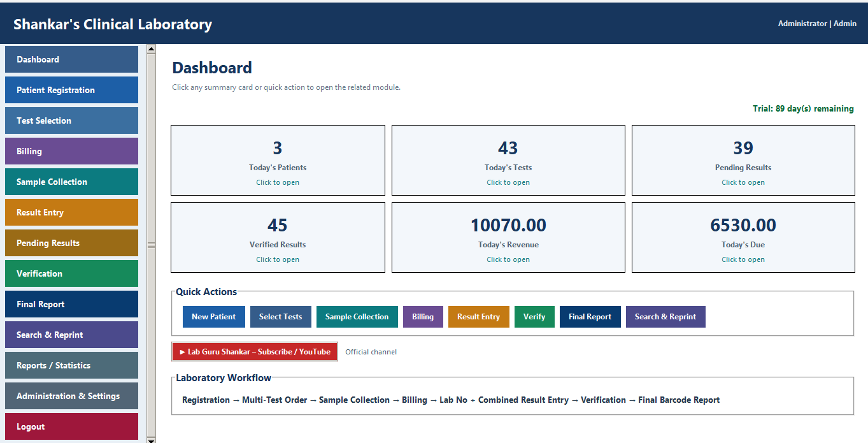Screen dimensions: 868x443
Task: Click Result Entry quick action button
Action: (x=478, y=317)
